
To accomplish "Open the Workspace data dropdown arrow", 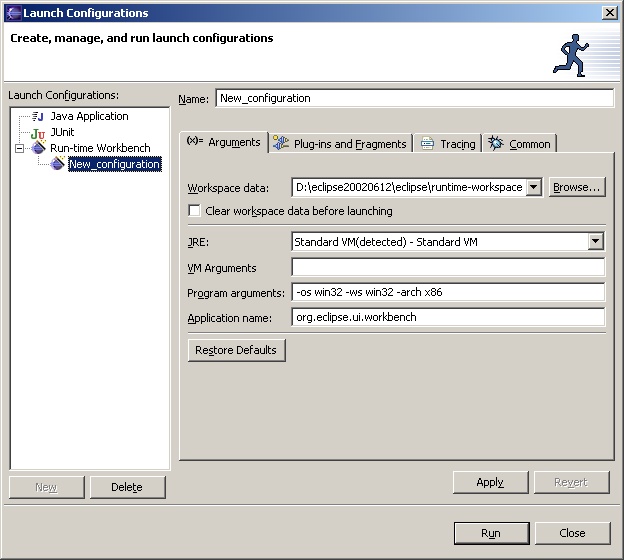I will tap(533, 187).
